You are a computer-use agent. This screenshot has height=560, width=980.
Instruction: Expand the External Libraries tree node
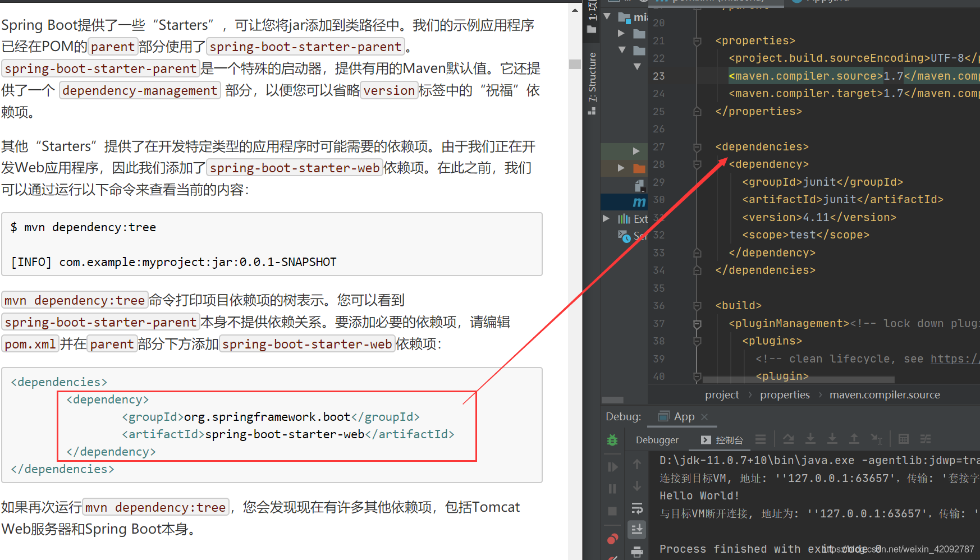606,218
